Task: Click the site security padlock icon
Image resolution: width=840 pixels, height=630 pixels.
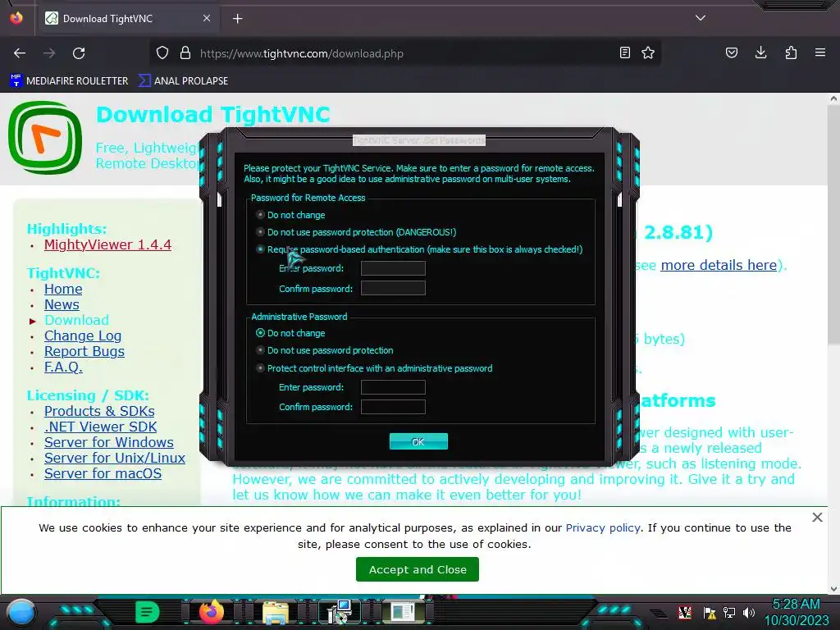Action: click(185, 53)
